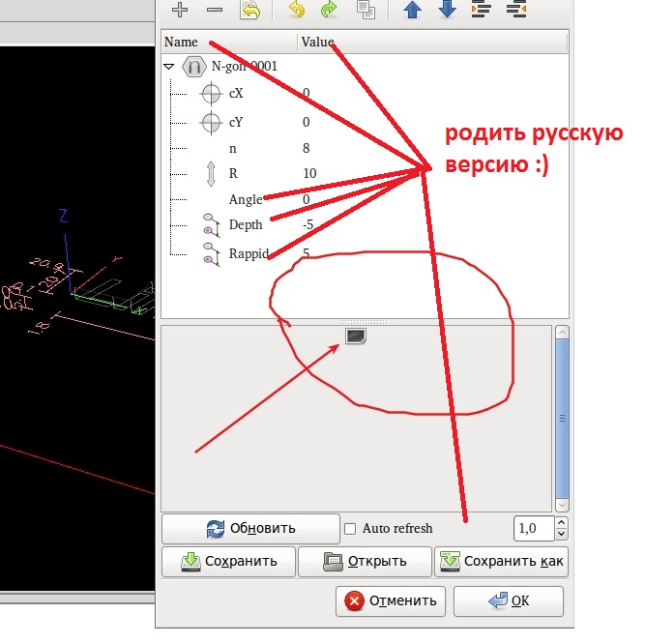Select the n parameter row
645x644 pixels.
tap(365, 149)
